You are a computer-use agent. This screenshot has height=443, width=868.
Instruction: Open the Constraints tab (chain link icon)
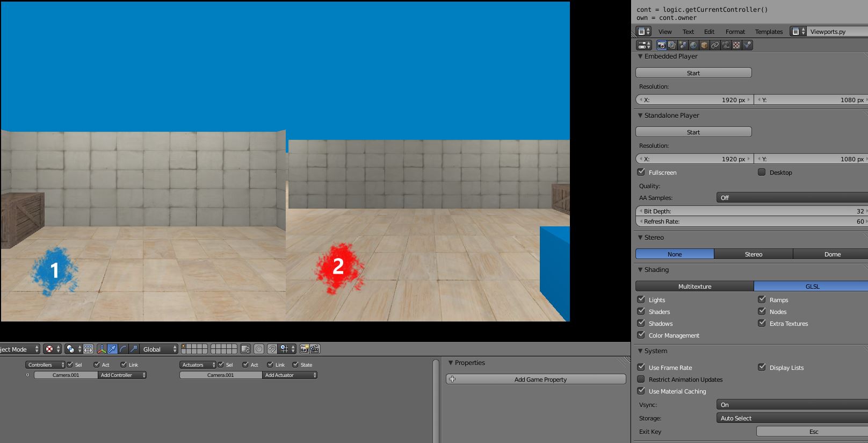coord(715,45)
